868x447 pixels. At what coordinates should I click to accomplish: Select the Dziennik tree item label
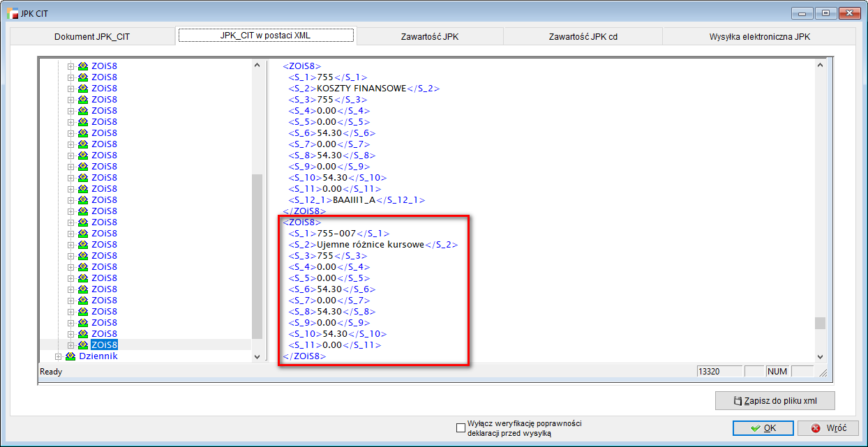click(97, 356)
